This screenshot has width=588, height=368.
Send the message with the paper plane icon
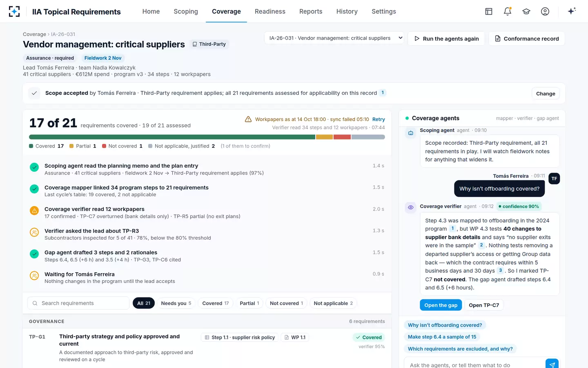point(552,364)
